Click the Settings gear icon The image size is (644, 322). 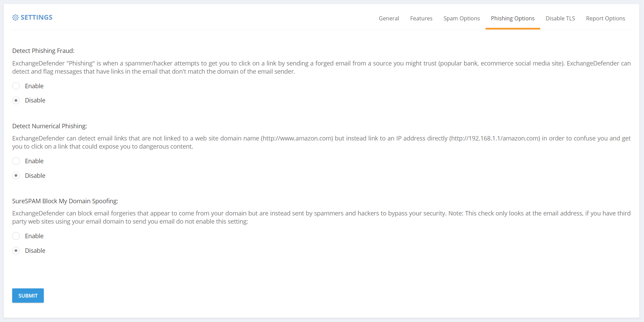[x=15, y=18]
